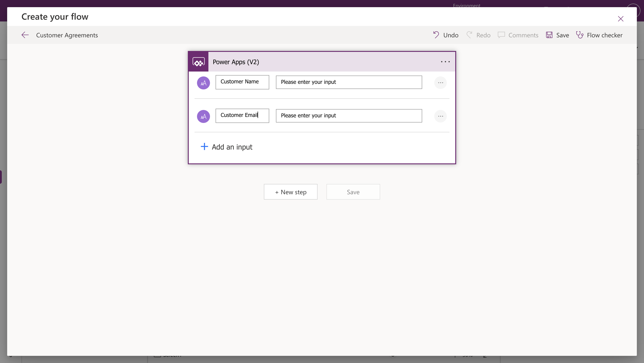Open the Power Apps (V2) ellipsis menu

coord(445,62)
